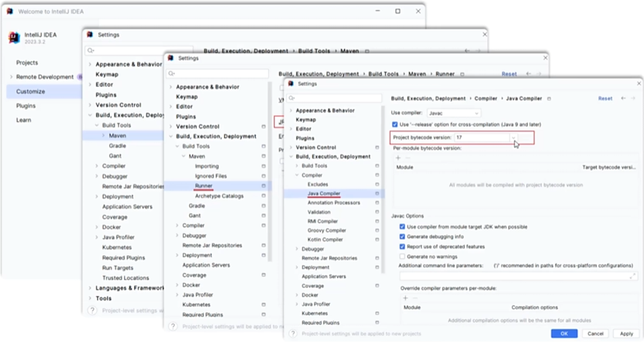Click project-level icon beside Java Compiler tree row
The width and height of the screenshot is (644, 342).
click(377, 193)
